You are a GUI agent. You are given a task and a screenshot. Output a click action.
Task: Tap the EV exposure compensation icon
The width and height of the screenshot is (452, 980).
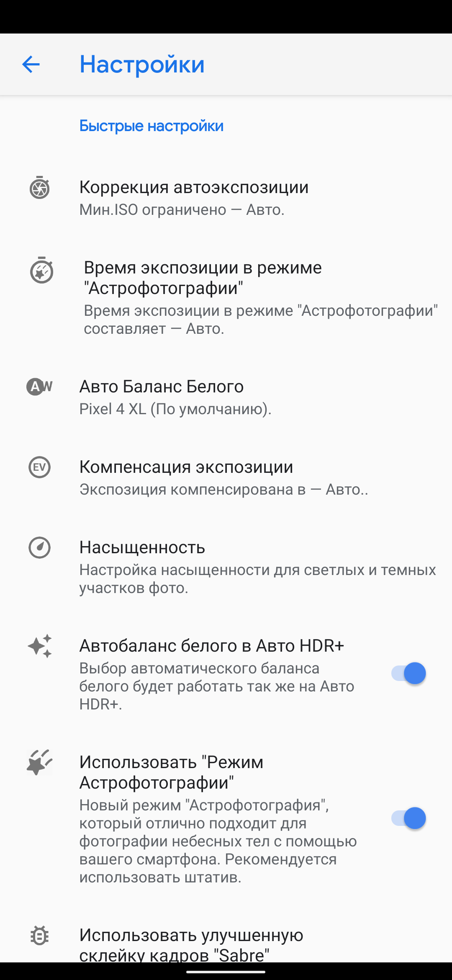click(40, 467)
